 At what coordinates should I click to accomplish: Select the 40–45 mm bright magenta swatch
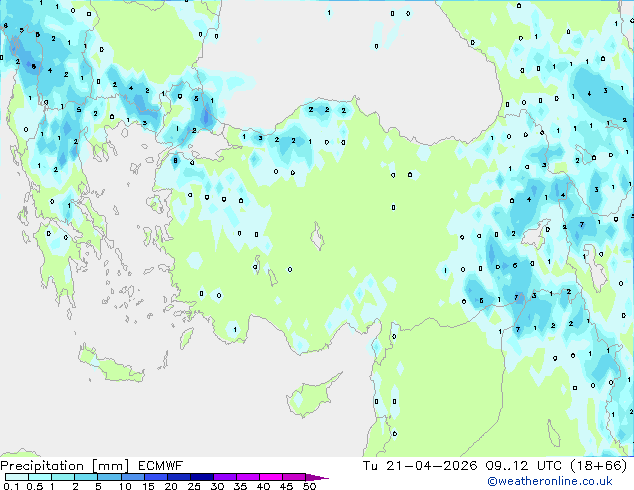click(x=271, y=477)
